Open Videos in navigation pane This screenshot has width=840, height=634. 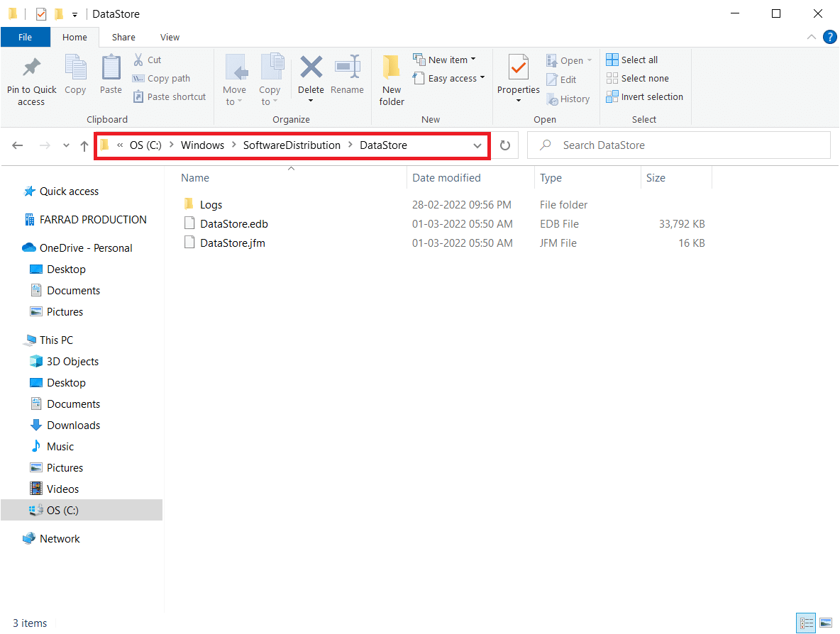coord(62,489)
